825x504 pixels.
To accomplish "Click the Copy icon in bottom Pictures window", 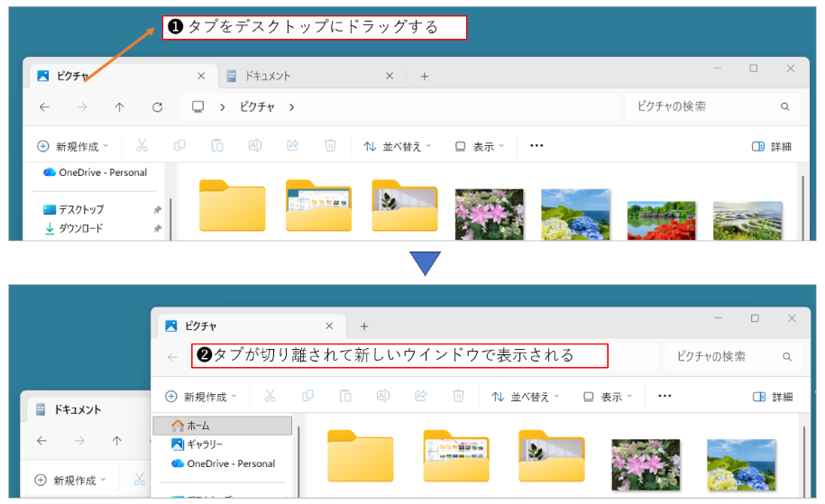I will [x=307, y=396].
